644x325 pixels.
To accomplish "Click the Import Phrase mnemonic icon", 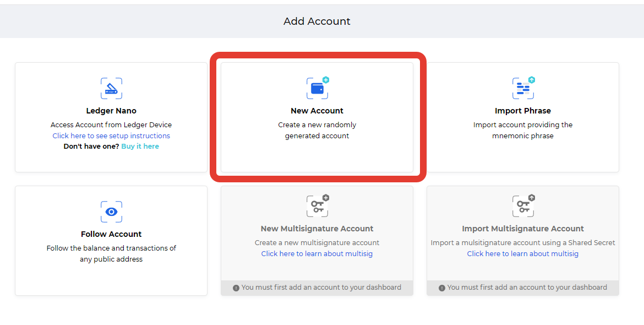I will point(523,88).
